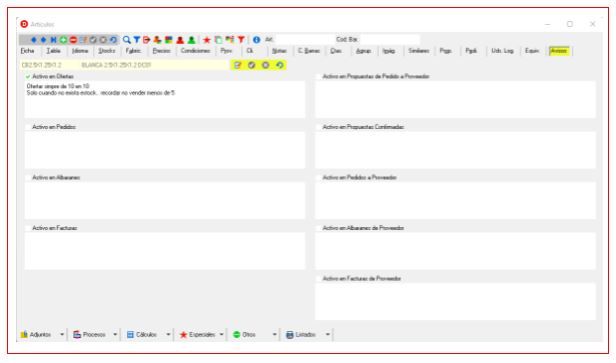Click inside the Activo en Albaranes text box
The image size is (616, 363).
(165, 200)
